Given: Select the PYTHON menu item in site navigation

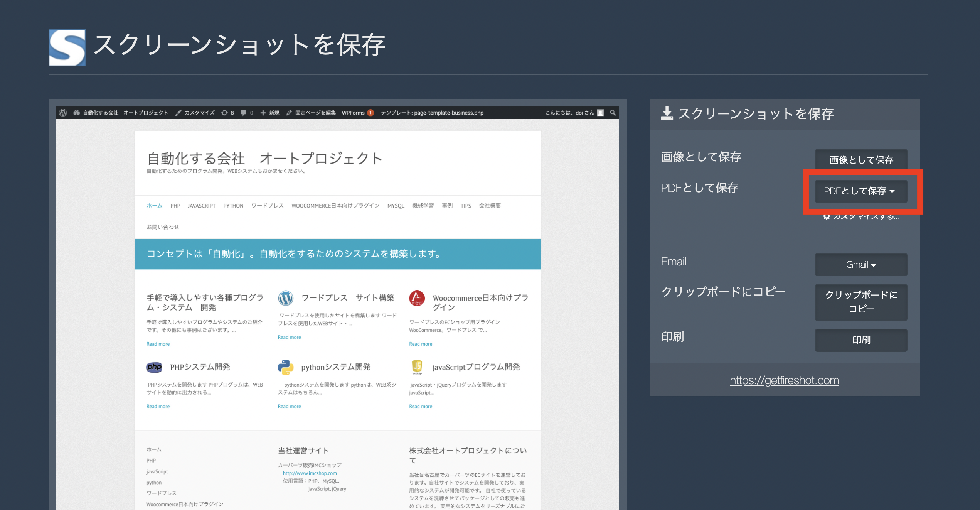Looking at the screenshot, I should (233, 206).
